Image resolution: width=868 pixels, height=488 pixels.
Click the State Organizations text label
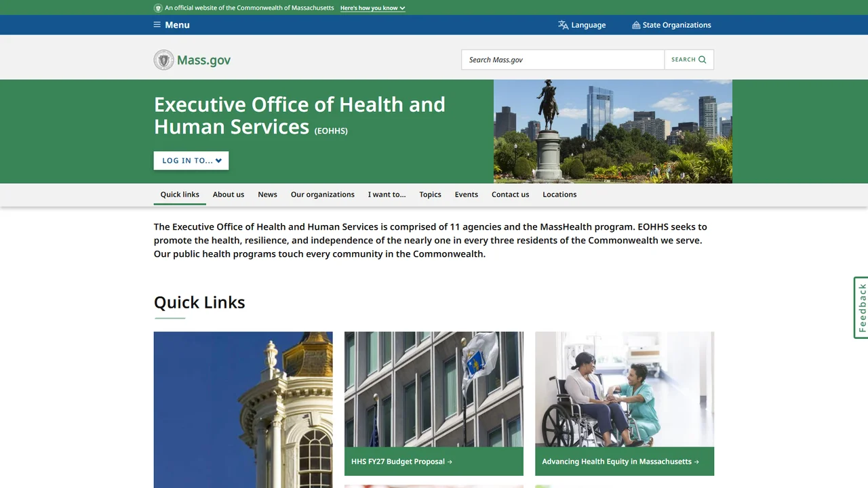pos(677,25)
